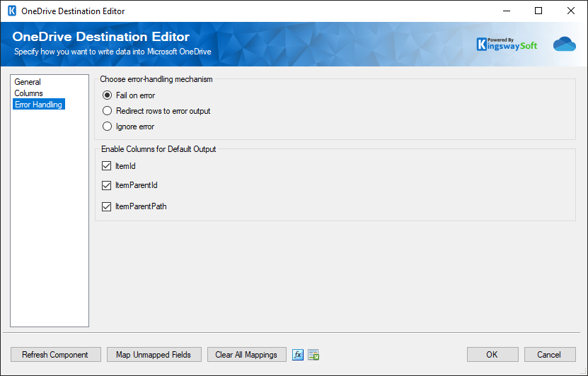The height and width of the screenshot is (376, 588).
Task: Click Map Unmapped Fields button
Action: (154, 355)
